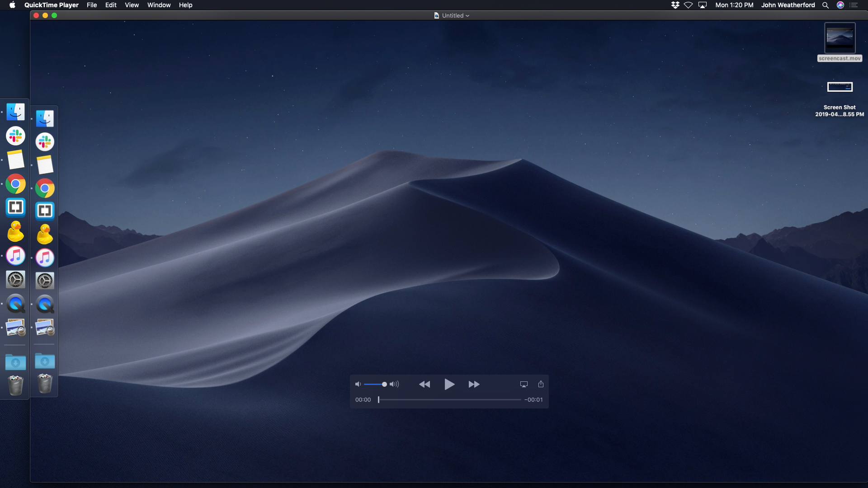Set volume to maximum via loud speaker icon
868x488 pixels.
394,384
